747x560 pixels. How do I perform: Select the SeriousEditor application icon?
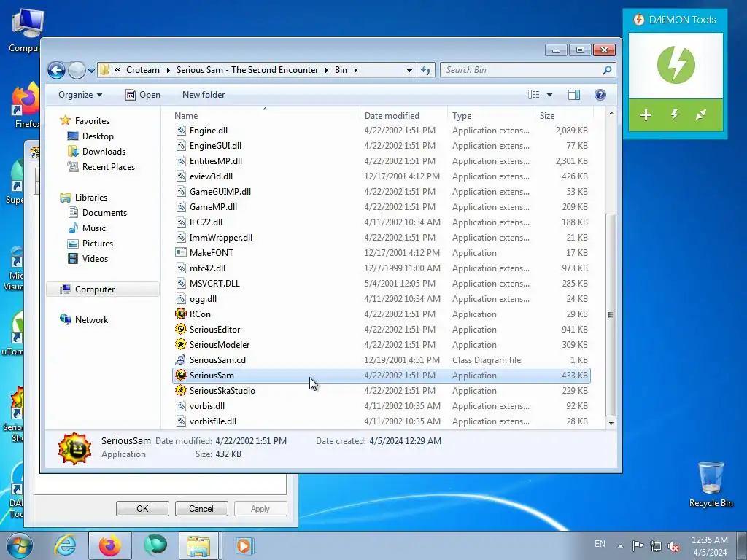pos(181,329)
